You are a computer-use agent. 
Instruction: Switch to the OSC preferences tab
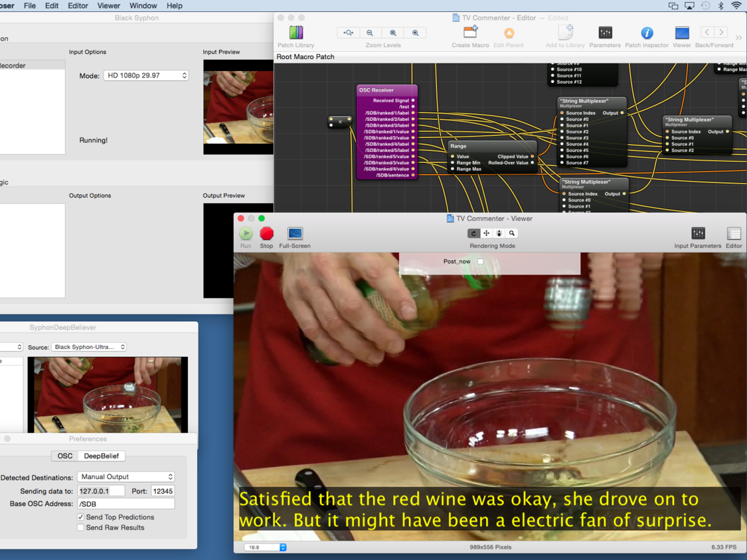65,456
